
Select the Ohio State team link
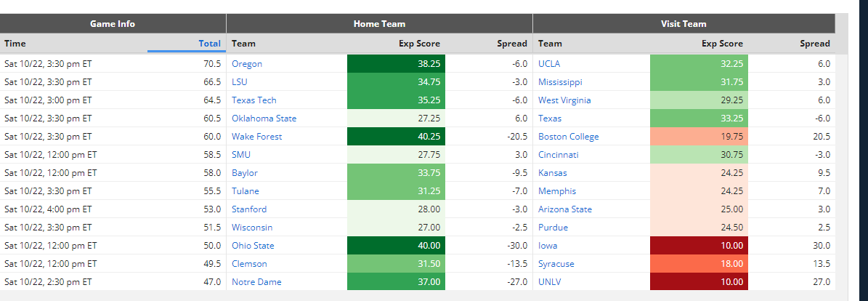click(253, 246)
